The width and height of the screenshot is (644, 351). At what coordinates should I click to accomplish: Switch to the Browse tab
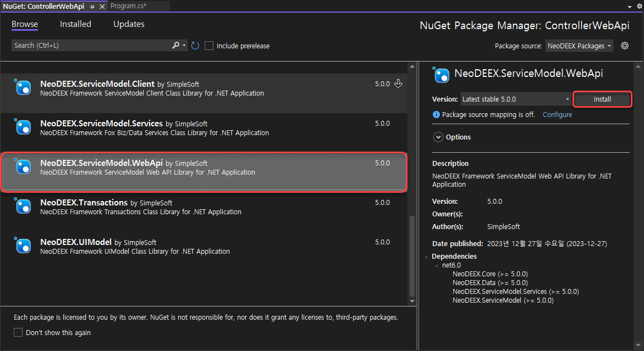[25, 24]
